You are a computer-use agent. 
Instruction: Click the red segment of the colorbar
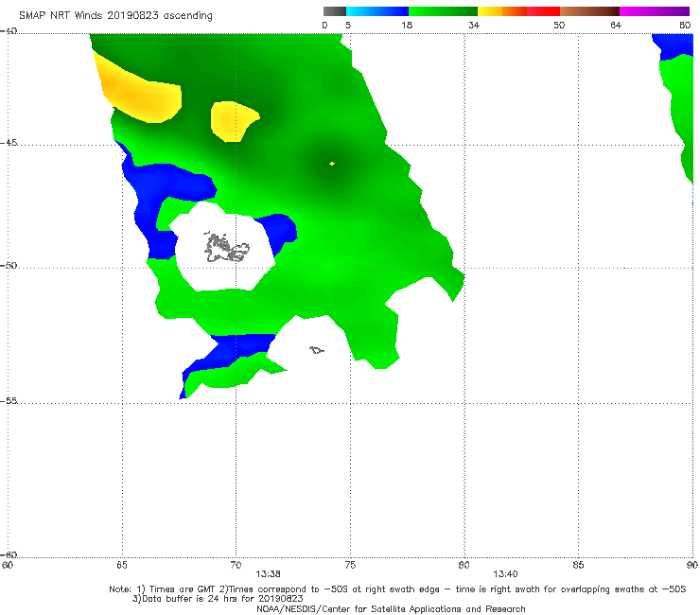click(x=543, y=11)
